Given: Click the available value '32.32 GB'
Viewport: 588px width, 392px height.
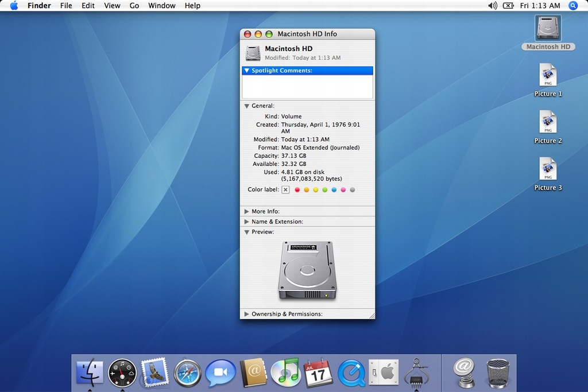Looking at the screenshot, I should pyautogui.click(x=293, y=164).
